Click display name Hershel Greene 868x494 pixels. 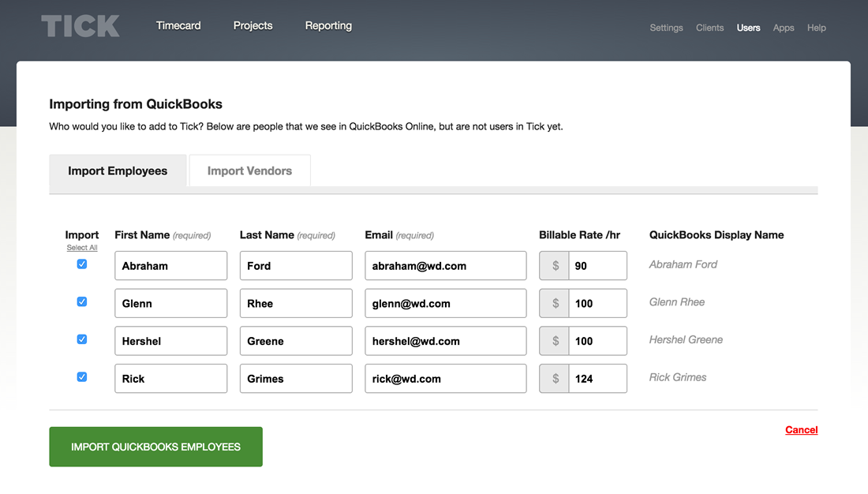(x=686, y=340)
